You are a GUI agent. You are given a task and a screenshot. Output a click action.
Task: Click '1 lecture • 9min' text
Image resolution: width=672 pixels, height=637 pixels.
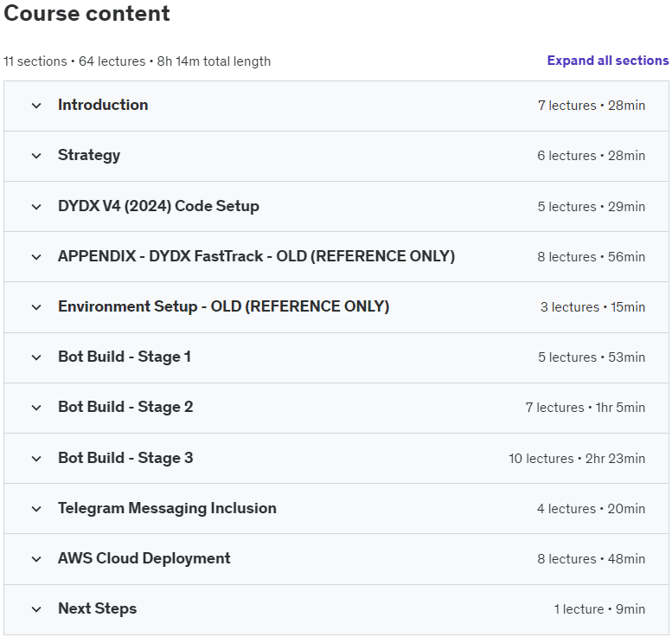coord(599,609)
